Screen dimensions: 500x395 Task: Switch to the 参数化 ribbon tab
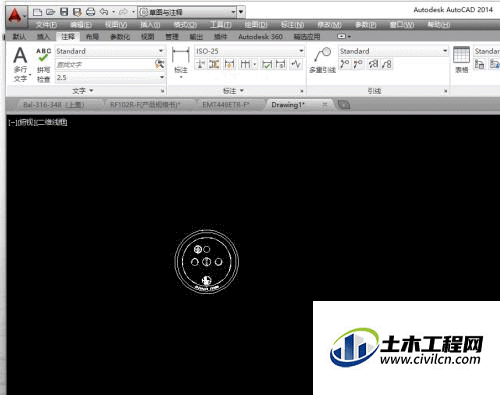[x=120, y=37]
